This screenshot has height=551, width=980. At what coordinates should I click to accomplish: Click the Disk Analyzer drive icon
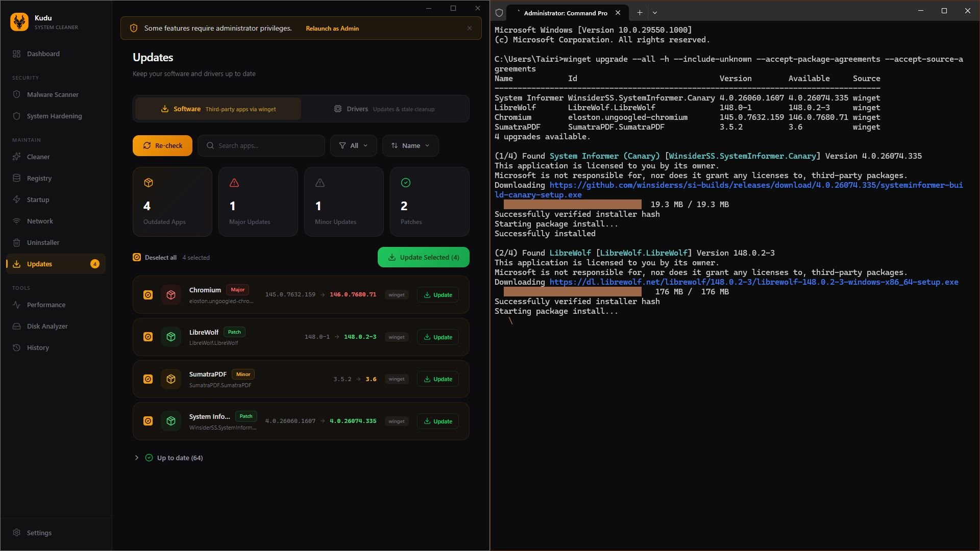[x=16, y=326]
